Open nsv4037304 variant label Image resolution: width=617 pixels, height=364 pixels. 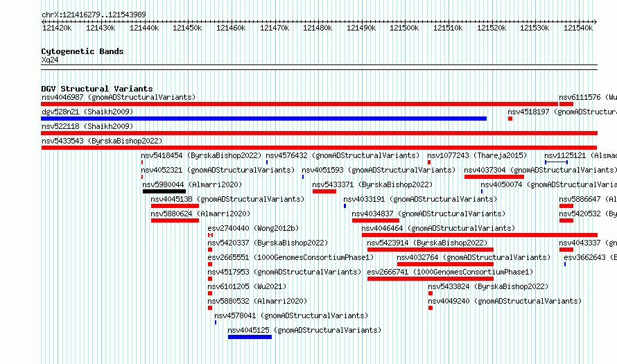(540, 170)
